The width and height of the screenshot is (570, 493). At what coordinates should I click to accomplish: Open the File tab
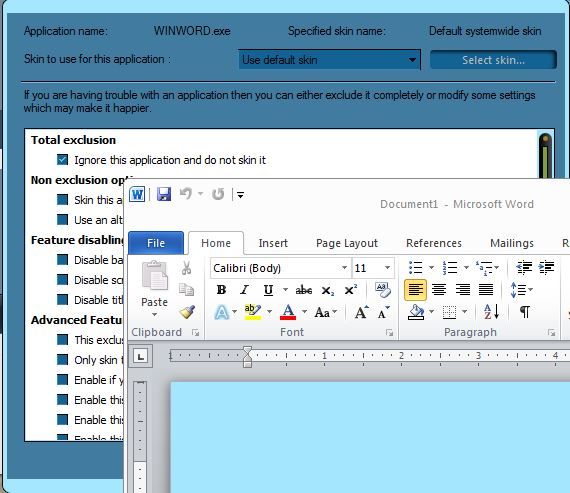156,243
